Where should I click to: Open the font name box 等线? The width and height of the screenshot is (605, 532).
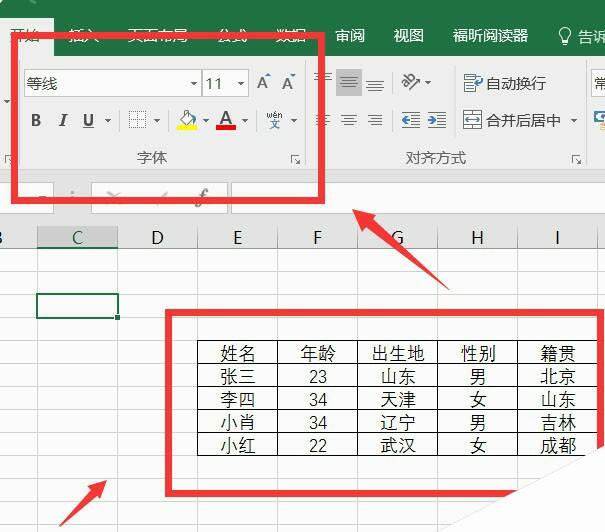tap(112, 83)
